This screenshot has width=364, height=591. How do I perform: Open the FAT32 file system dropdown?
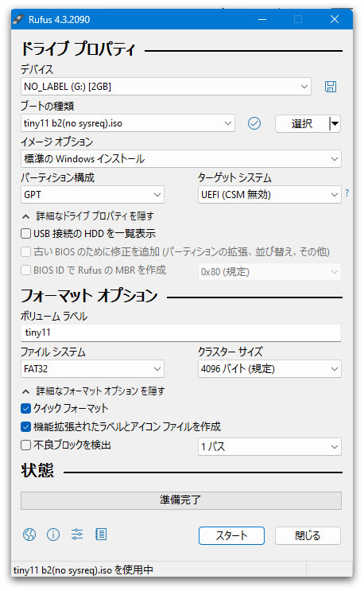coord(92,369)
